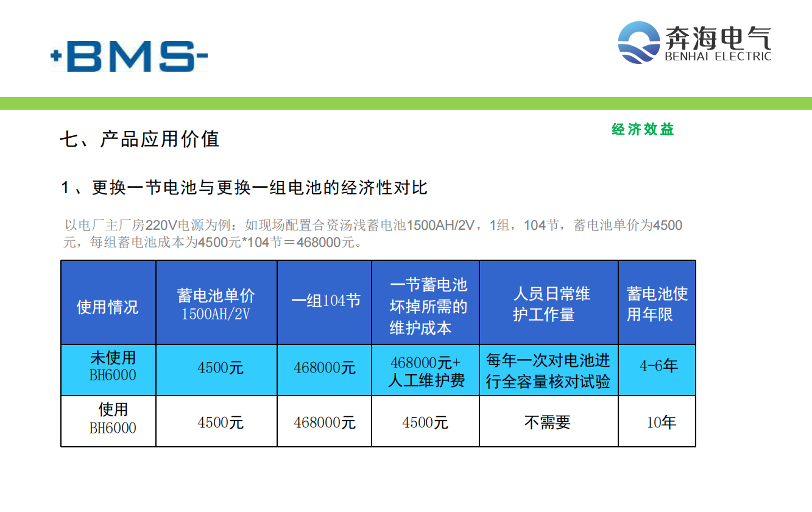Click the subheading about 更换一节电池 economic comparison
The width and height of the screenshot is (812, 512).
[x=245, y=187]
